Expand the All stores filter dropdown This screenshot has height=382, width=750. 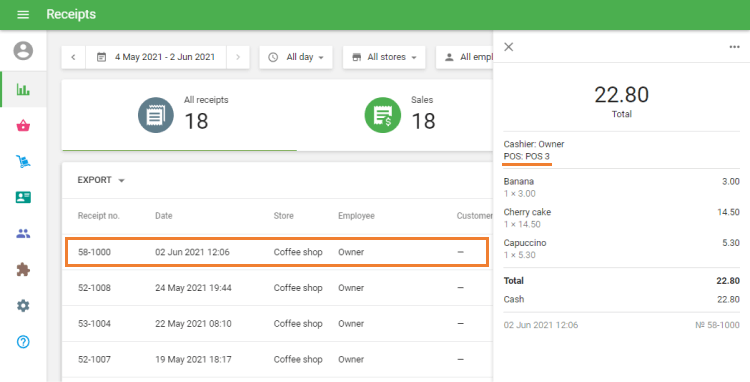(384, 57)
